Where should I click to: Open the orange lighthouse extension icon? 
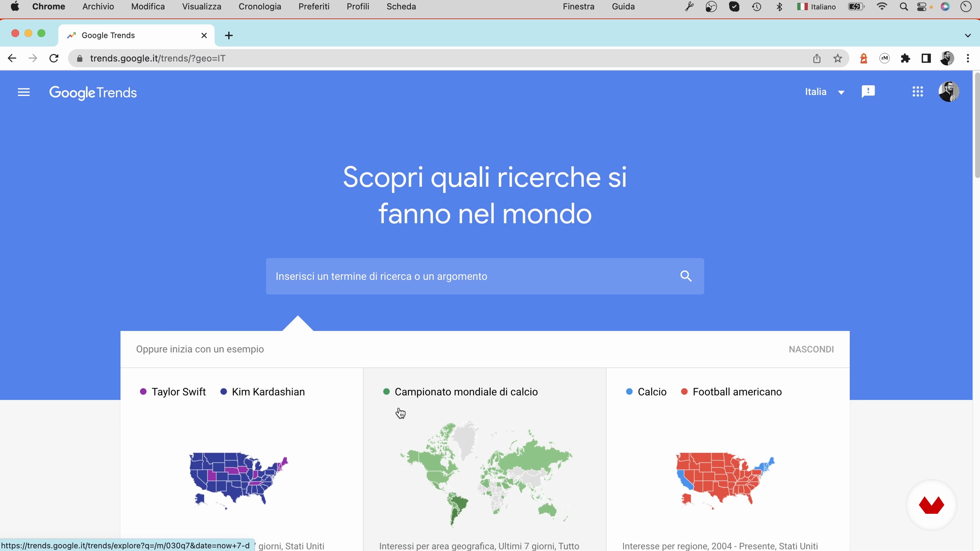864,58
